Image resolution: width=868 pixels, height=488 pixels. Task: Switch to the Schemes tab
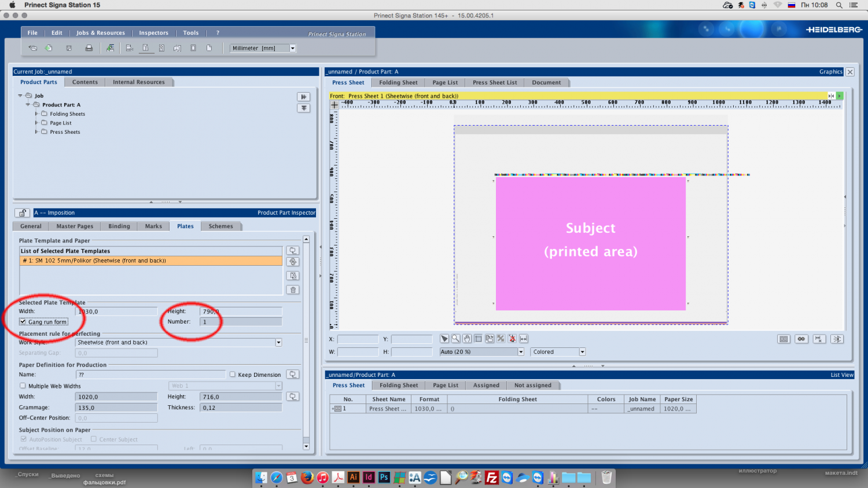pos(221,226)
